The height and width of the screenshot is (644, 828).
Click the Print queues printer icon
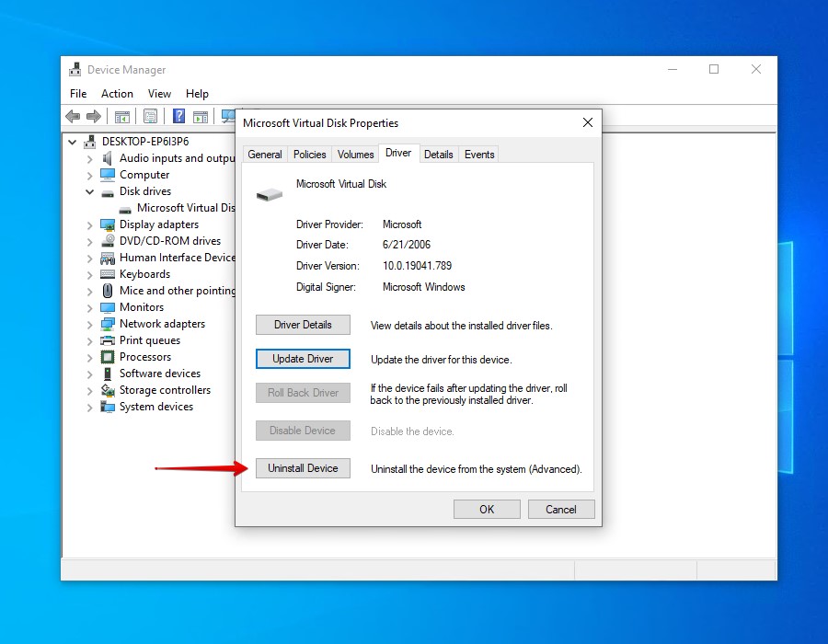(108, 340)
